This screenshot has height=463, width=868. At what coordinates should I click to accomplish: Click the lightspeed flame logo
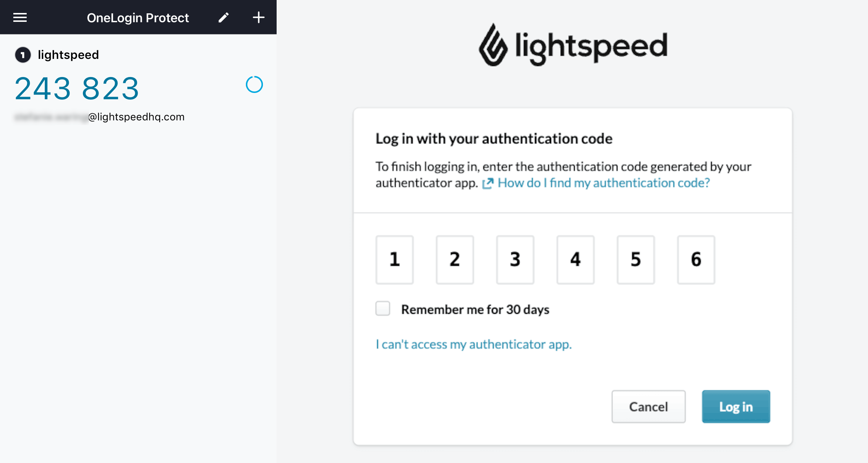pos(493,45)
